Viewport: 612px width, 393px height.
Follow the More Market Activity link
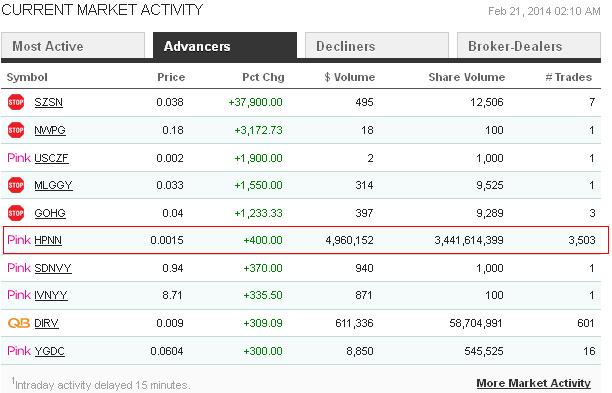click(x=534, y=383)
